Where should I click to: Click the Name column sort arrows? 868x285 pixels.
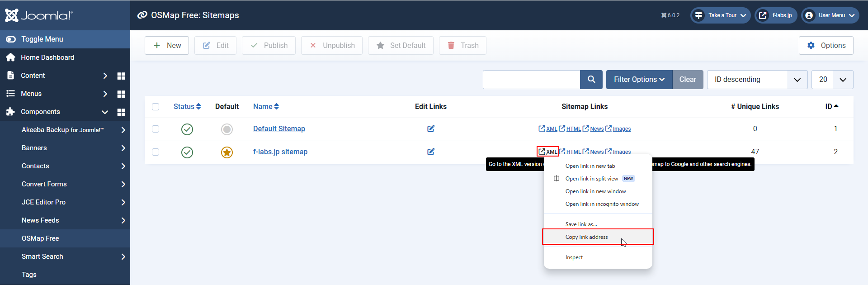click(x=277, y=107)
